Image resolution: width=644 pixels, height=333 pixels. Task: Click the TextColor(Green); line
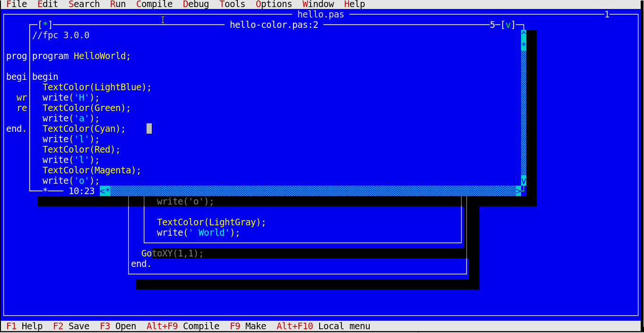87,108
